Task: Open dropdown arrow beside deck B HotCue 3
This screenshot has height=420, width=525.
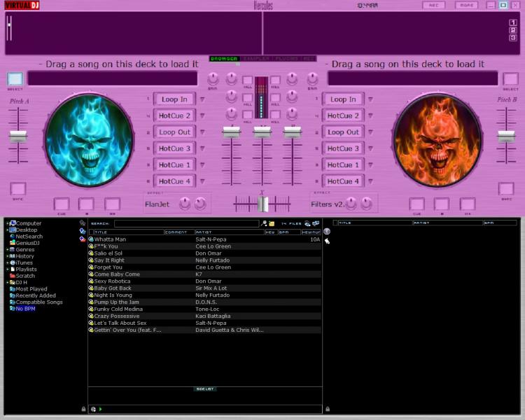Action: coord(370,148)
